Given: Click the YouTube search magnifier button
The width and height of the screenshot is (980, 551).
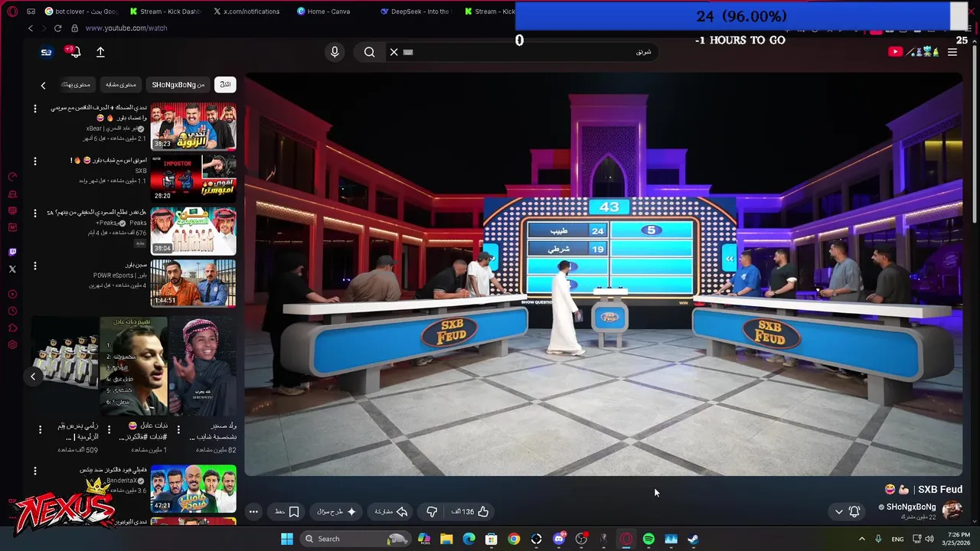Looking at the screenshot, I should point(370,52).
